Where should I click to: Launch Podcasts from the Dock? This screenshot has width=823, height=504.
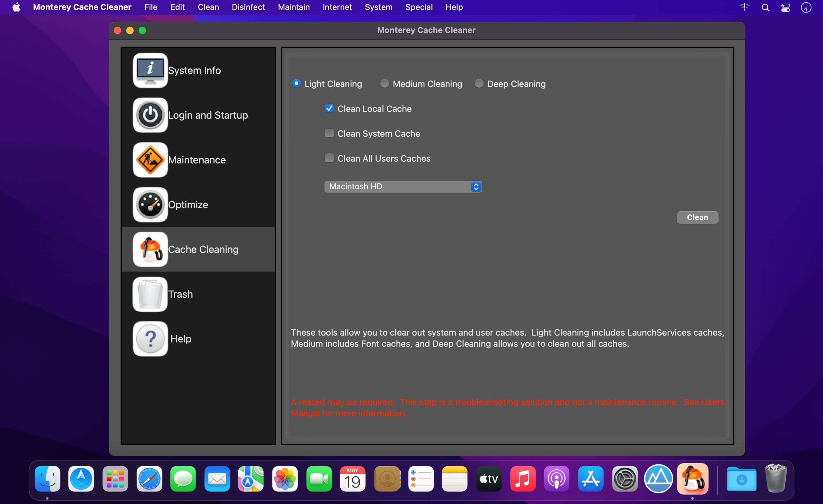pyautogui.click(x=556, y=479)
